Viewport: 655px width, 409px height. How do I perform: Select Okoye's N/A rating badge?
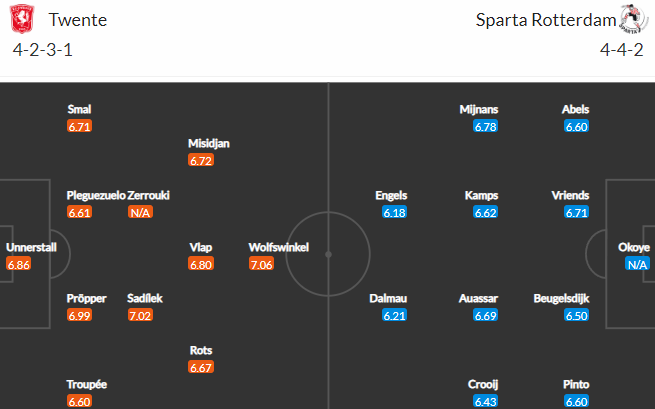(637, 264)
